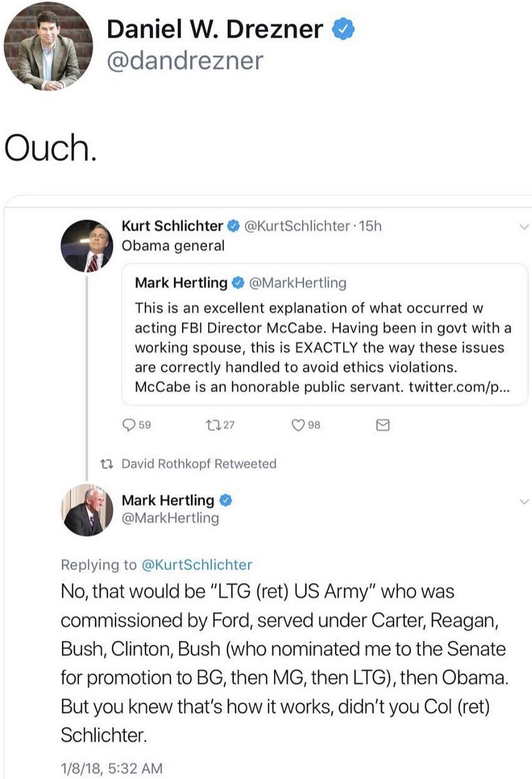Click Daniel W. Drezner's verified badge
Viewport: 532px width, 779px height.
[x=343, y=29]
